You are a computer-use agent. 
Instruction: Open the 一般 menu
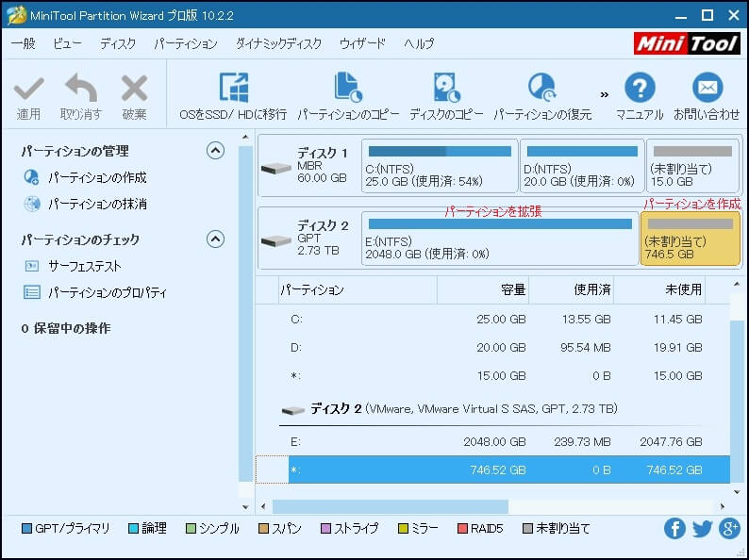point(23,43)
